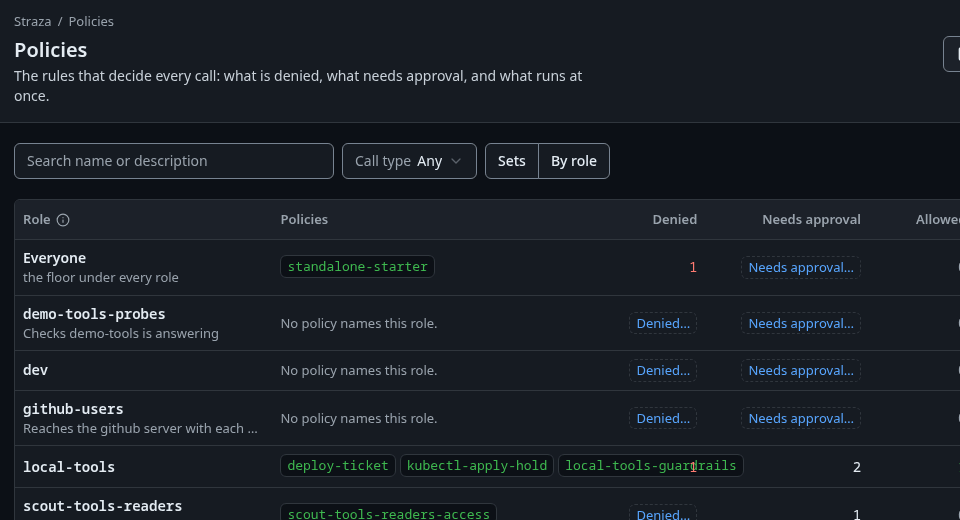
Task: Select the github-users role name
Action: (73, 409)
